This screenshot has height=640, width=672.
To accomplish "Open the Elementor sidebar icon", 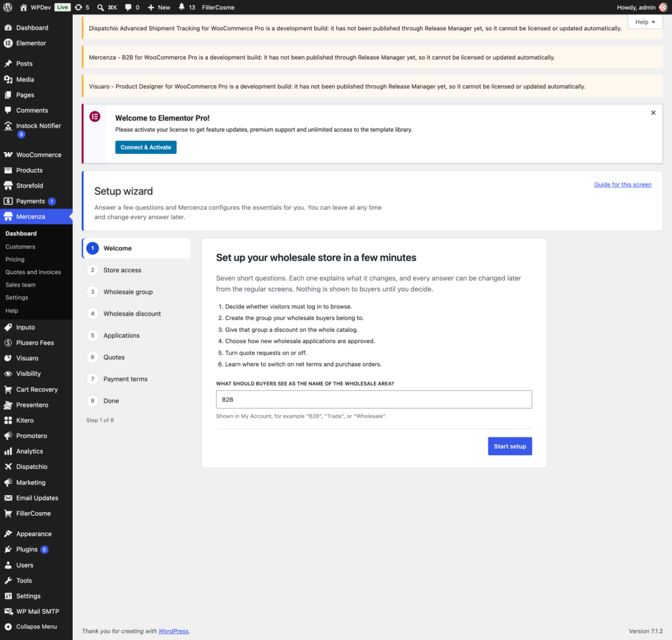I will click(8, 43).
